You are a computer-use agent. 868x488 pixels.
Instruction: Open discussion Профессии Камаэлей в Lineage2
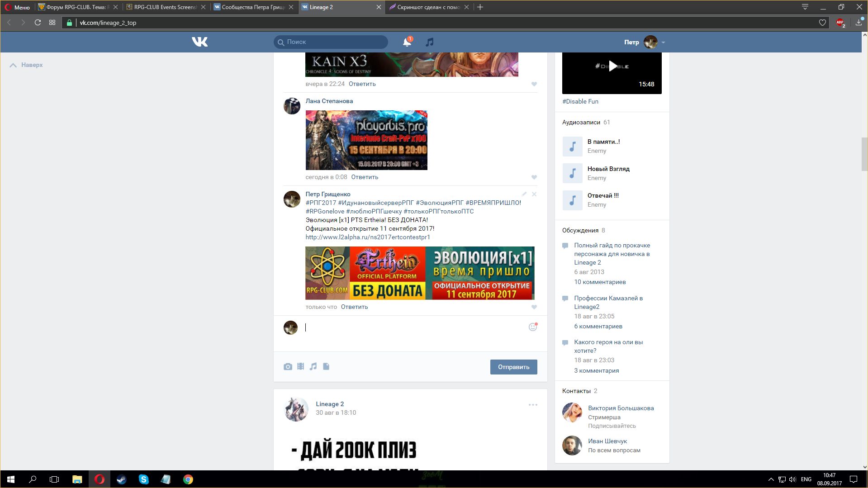tap(608, 303)
